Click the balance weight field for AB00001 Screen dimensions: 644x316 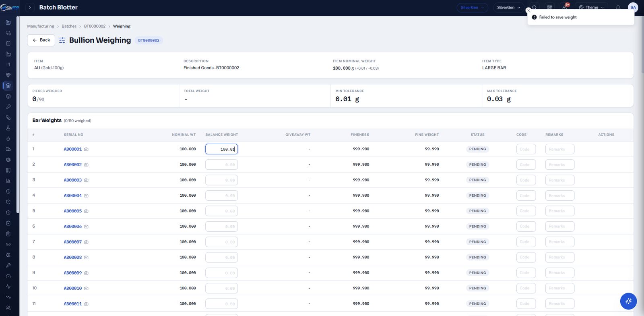tap(221, 149)
